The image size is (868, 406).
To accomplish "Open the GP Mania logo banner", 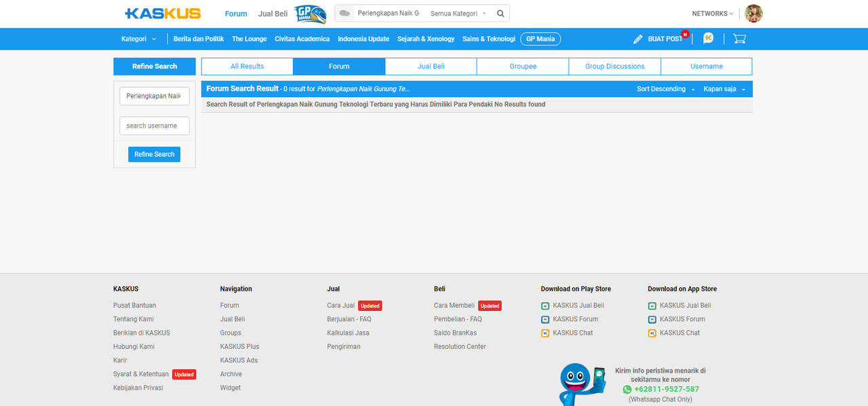I will [310, 14].
